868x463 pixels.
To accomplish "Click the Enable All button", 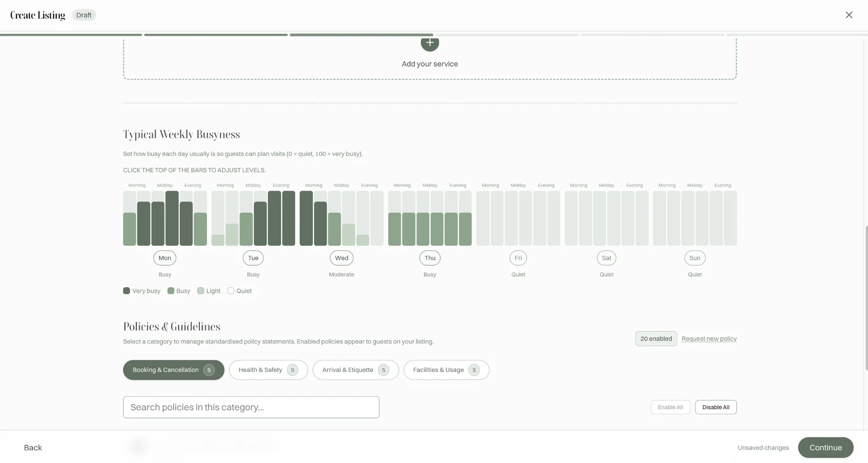I will tap(670, 407).
